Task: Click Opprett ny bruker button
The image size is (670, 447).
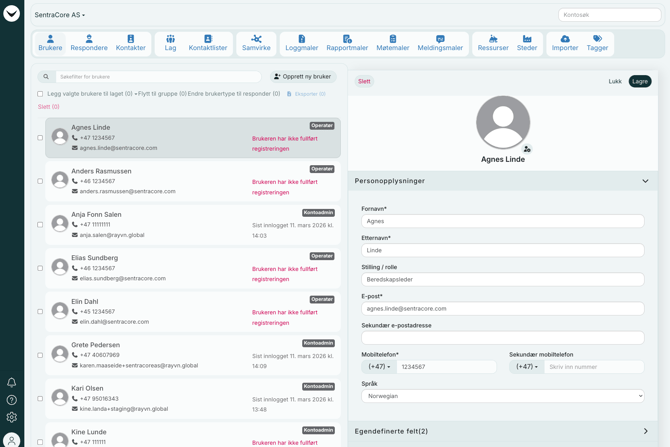Action: pyautogui.click(x=303, y=77)
